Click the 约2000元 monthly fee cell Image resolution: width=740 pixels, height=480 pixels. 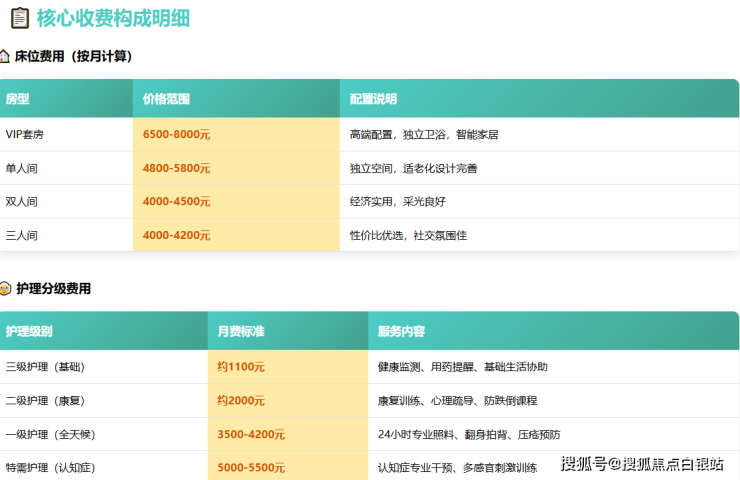coord(241,400)
